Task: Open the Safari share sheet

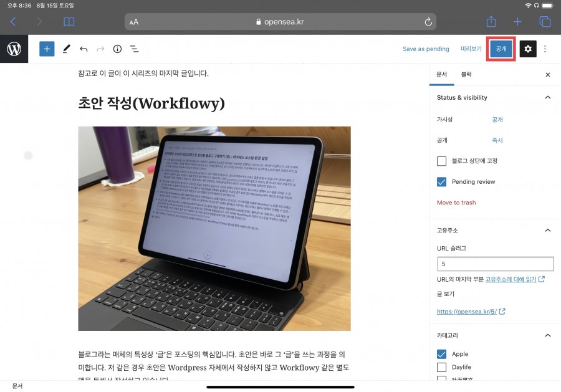Action: click(x=491, y=21)
